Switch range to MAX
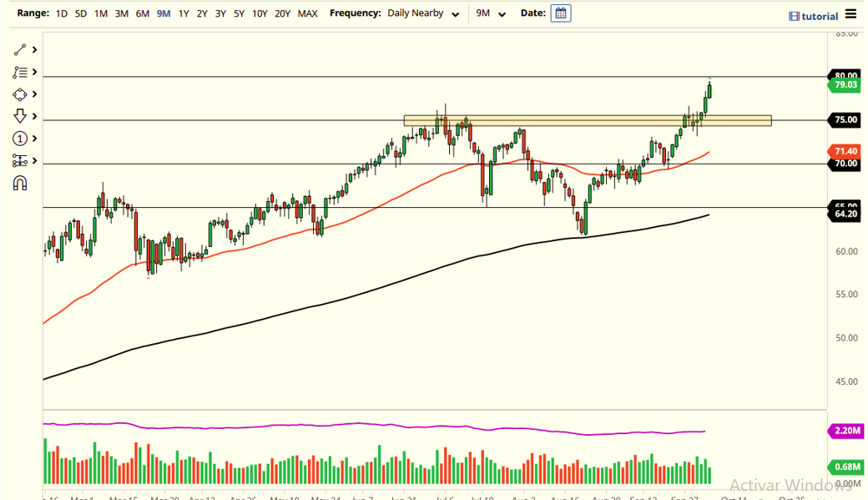 tap(308, 13)
